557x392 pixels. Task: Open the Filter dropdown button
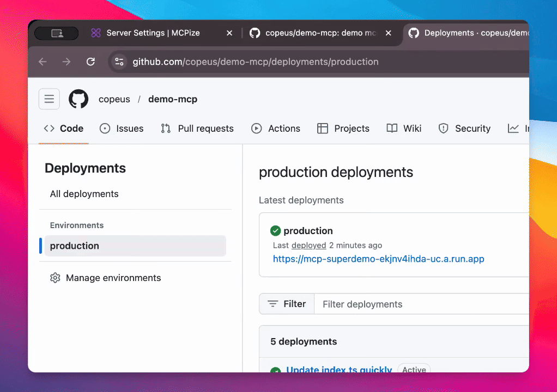[x=287, y=304]
